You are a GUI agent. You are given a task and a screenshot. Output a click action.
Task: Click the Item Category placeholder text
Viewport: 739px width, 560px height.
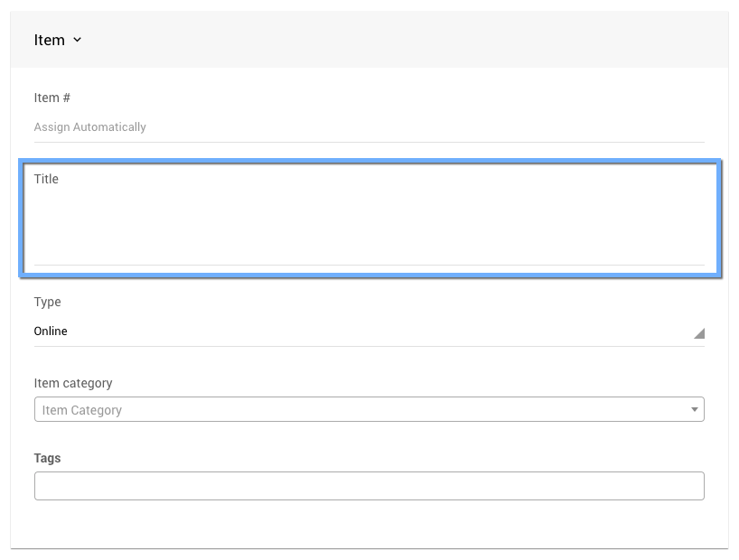click(x=82, y=410)
